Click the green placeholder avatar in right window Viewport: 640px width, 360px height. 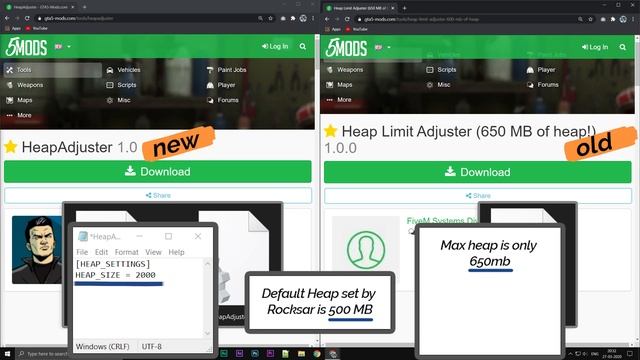point(366,249)
